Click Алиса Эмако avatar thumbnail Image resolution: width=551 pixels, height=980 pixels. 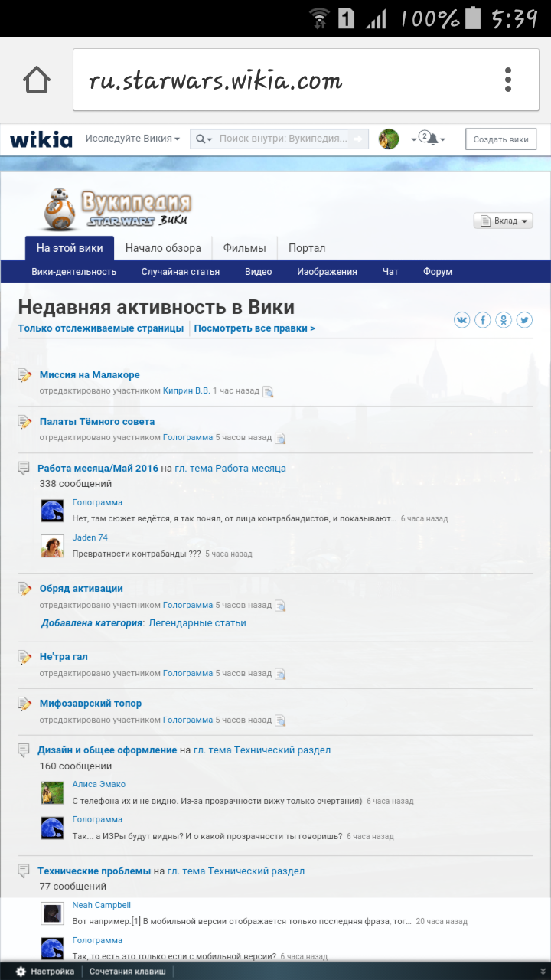(x=52, y=792)
